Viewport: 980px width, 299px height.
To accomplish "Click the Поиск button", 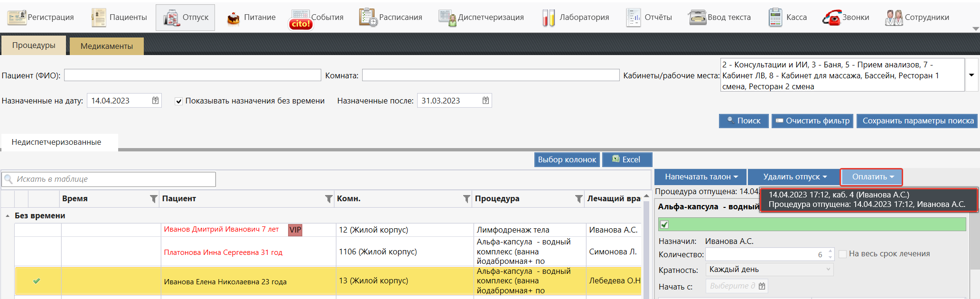I will point(744,121).
